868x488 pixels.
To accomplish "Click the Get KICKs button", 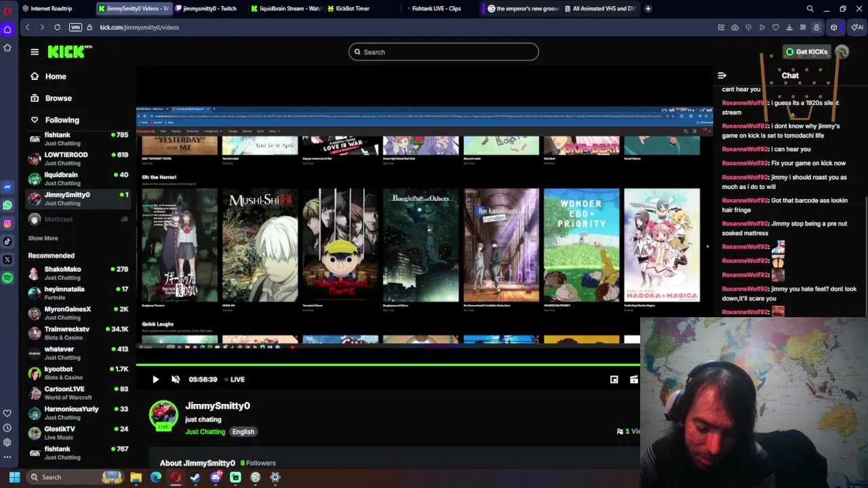I will pyautogui.click(x=806, y=52).
